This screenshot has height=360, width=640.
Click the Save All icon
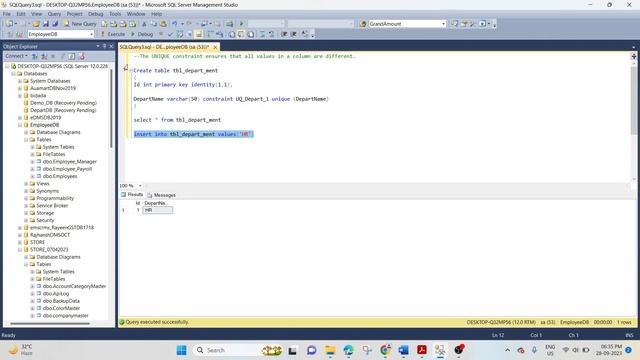55,24
